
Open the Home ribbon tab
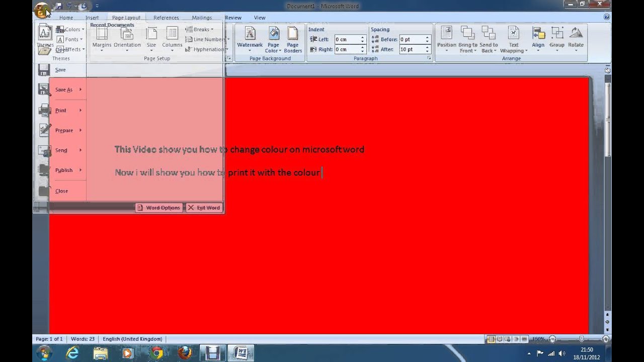(x=66, y=18)
